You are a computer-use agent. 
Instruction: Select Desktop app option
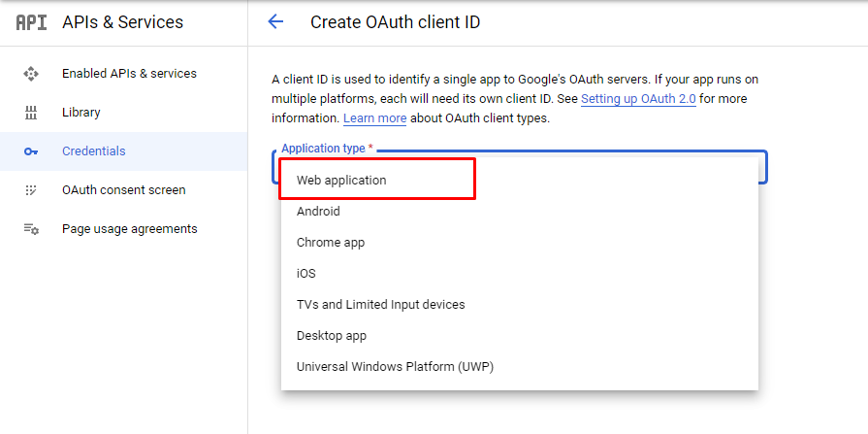coord(332,336)
